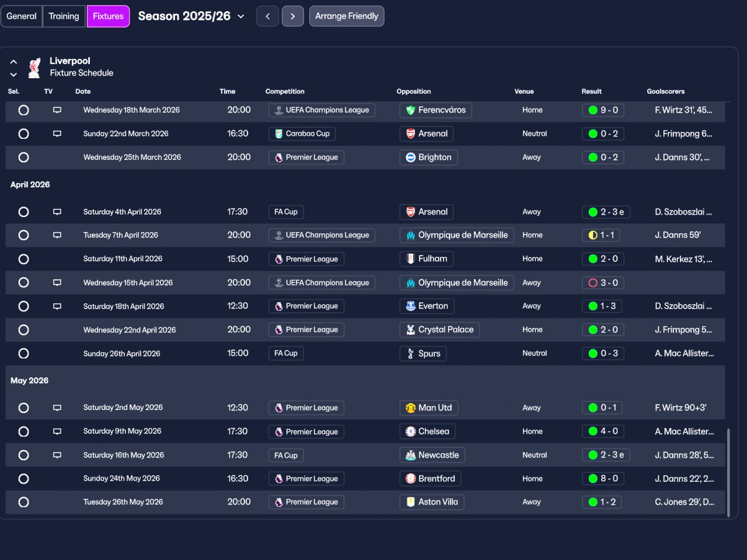Click goalscorers text 'F. Wirtz 90+3''
This screenshot has height=560, width=747.
[x=680, y=408]
